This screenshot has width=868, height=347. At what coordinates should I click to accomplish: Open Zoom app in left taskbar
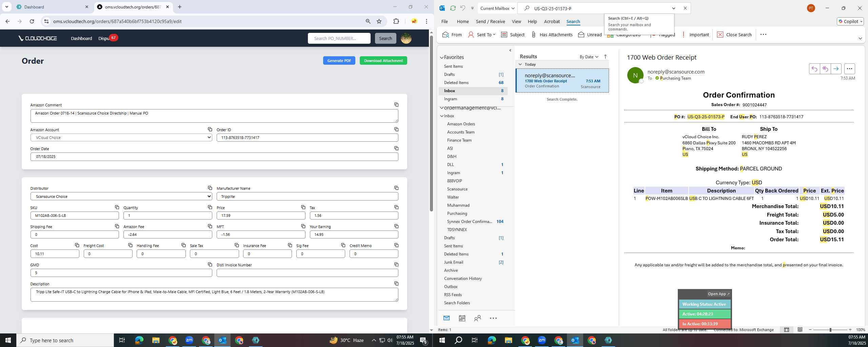click(189, 340)
